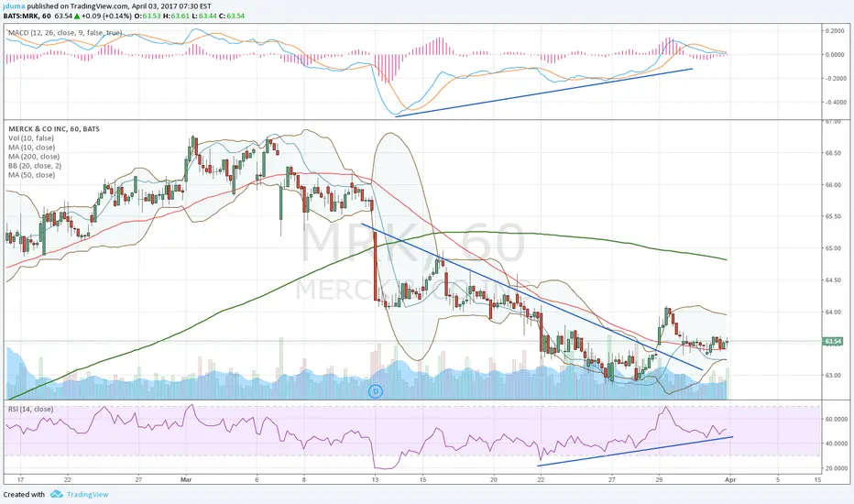The width and height of the screenshot is (854, 504).
Task: Select the Vol (10, false) indicator label
Action: coord(31,138)
